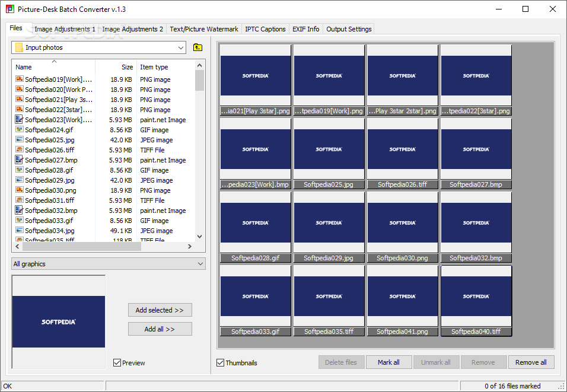
Task: Open the Image Adjustments 1 tab
Action: tap(65, 29)
